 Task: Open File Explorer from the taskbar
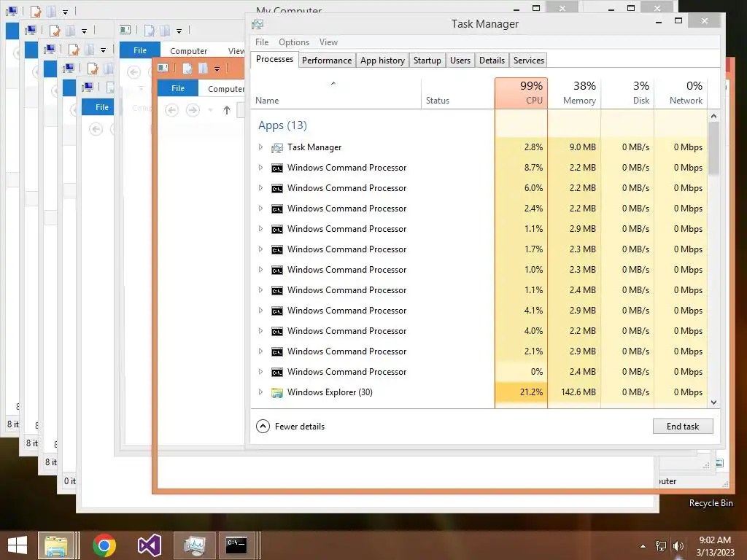click(x=56, y=545)
